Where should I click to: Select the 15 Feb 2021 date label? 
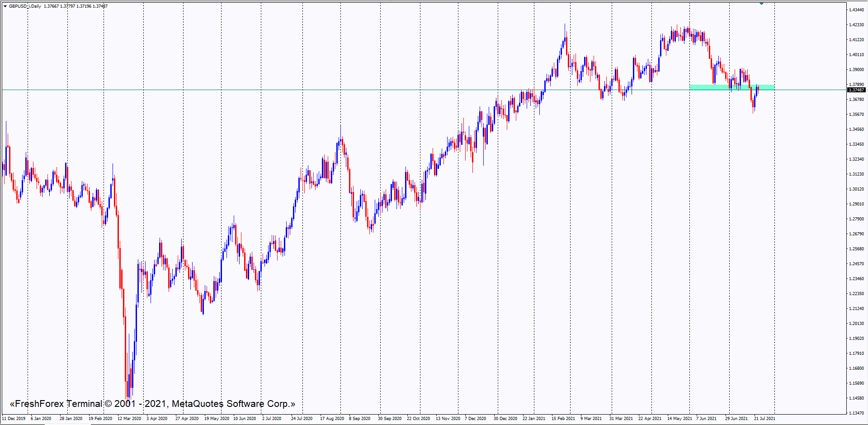[x=563, y=419]
